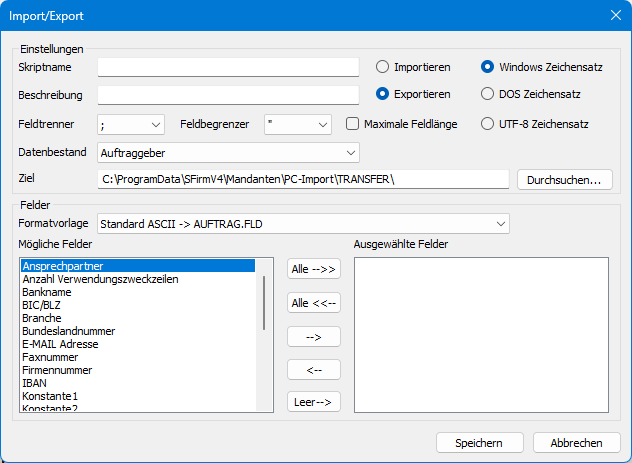
Task: Choose UTF-8 Zeichensatz encoding
Action: 488,124
